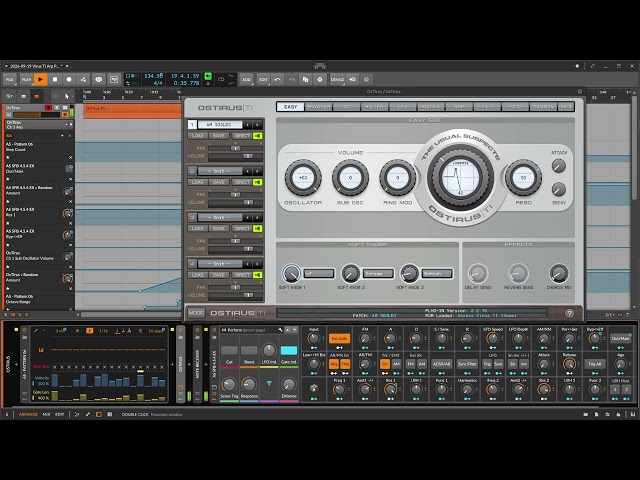The width and height of the screenshot is (640, 480).
Task: Toggle green speaker mute on part 2
Action: (258, 182)
